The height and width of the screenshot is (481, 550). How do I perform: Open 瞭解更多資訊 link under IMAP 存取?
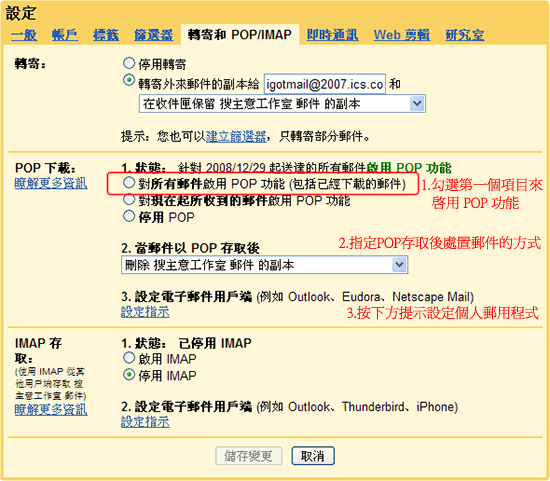tap(51, 409)
